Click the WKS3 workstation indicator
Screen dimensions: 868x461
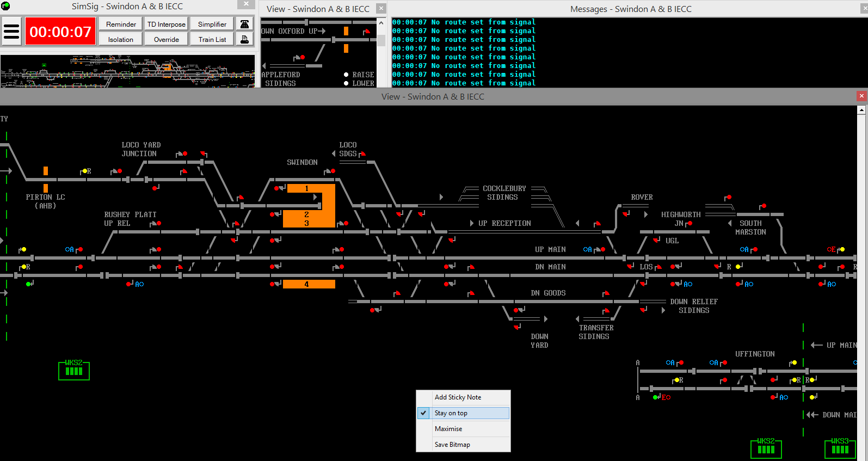[x=840, y=448]
